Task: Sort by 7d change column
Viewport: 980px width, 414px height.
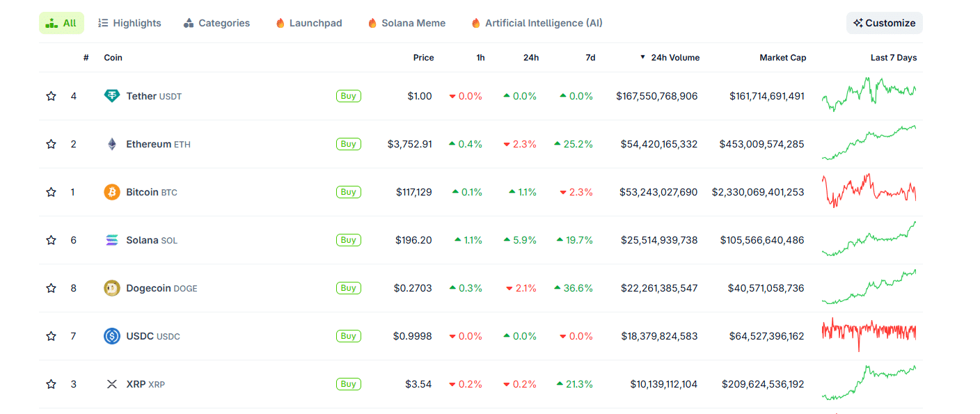Action: [590, 58]
